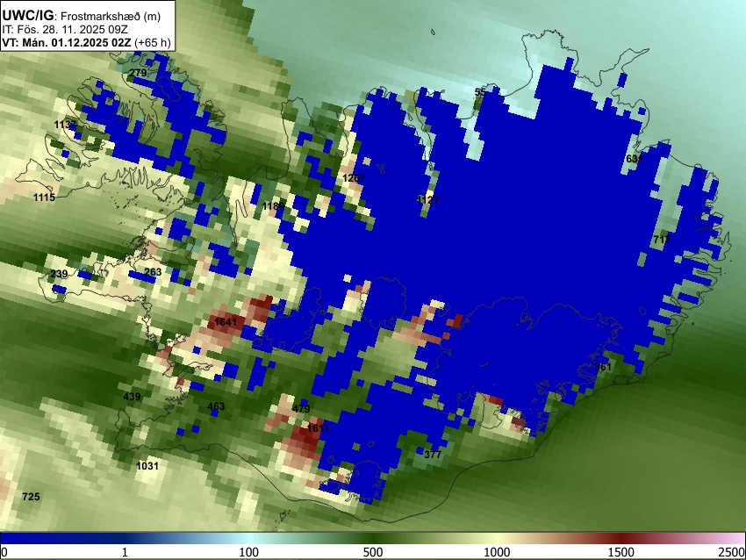Click the 439 value label

[x=132, y=397]
